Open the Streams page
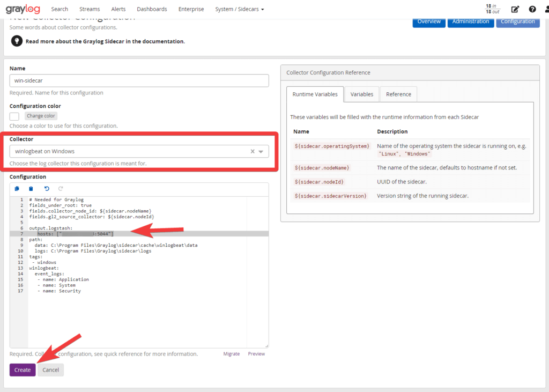 coord(90,9)
